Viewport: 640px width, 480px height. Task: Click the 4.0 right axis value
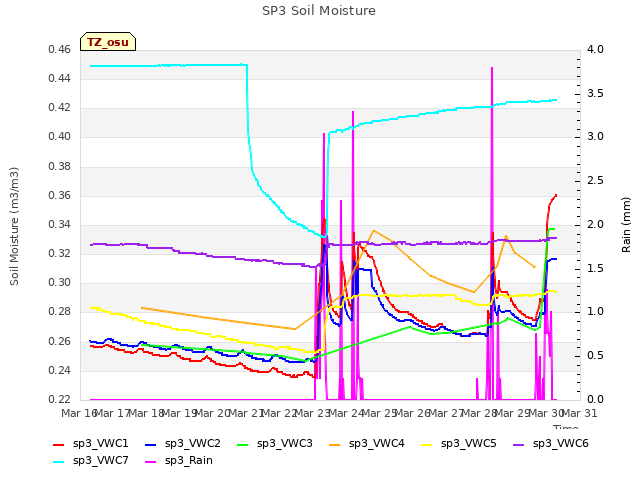[x=595, y=49]
